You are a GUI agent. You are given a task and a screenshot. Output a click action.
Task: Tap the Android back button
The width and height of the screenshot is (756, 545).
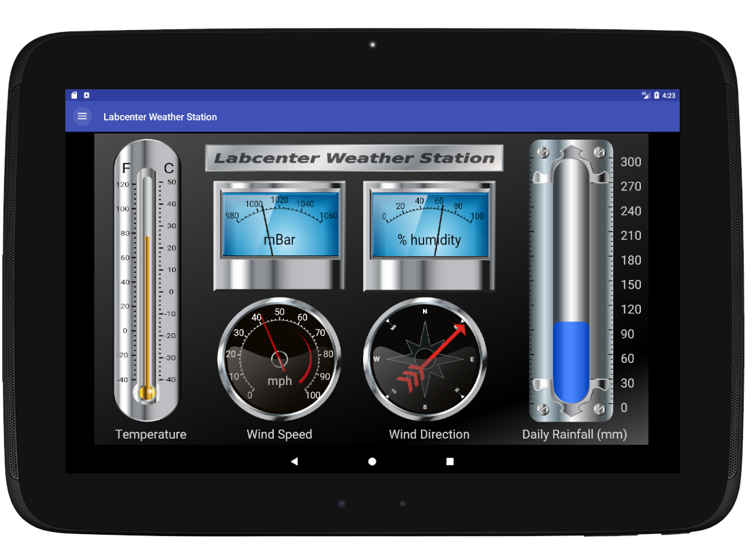(x=294, y=462)
